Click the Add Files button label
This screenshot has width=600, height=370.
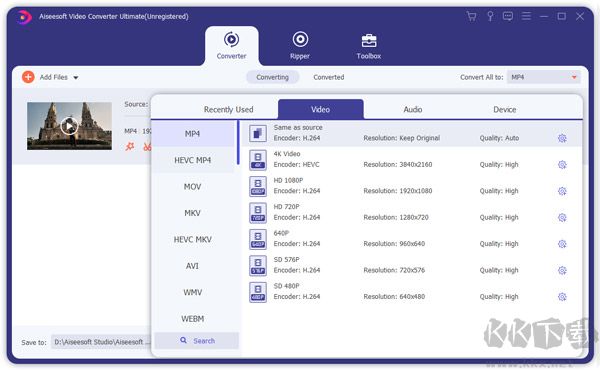pyautogui.click(x=54, y=77)
